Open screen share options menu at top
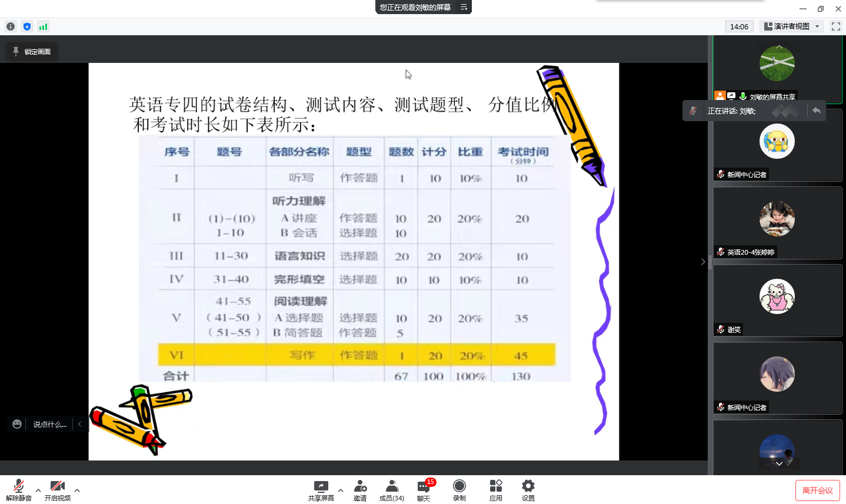The height and width of the screenshot is (504, 846). (x=464, y=7)
